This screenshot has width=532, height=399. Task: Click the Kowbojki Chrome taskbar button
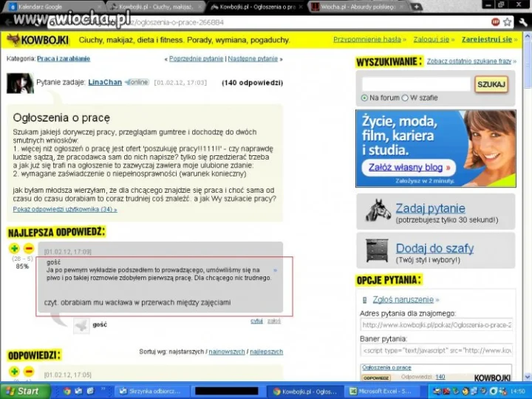(x=304, y=391)
